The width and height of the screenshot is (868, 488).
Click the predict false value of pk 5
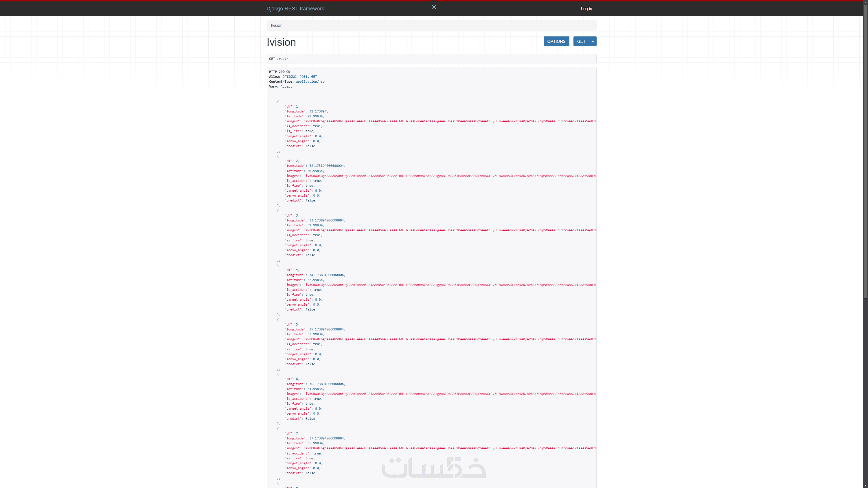point(310,364)
